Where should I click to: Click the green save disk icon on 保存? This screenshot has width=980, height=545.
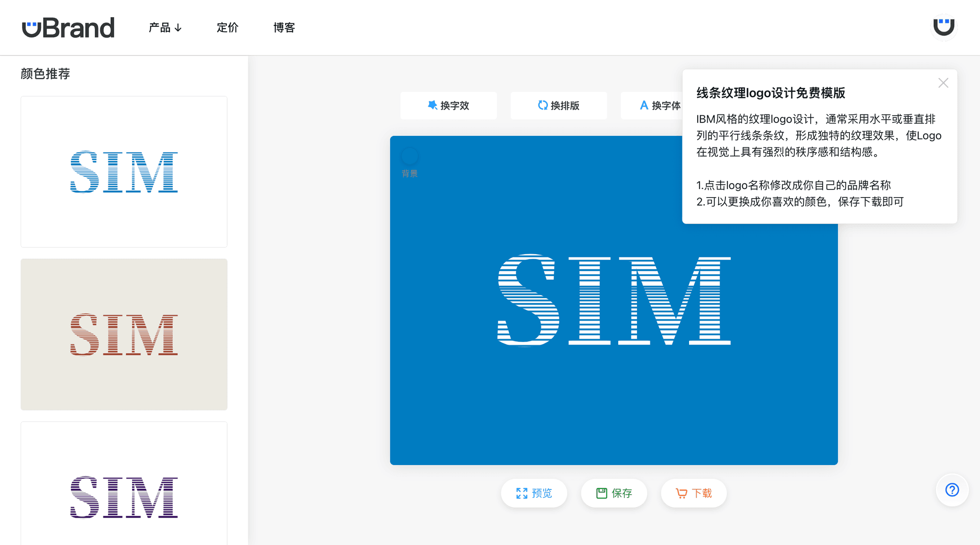point(601,493)
